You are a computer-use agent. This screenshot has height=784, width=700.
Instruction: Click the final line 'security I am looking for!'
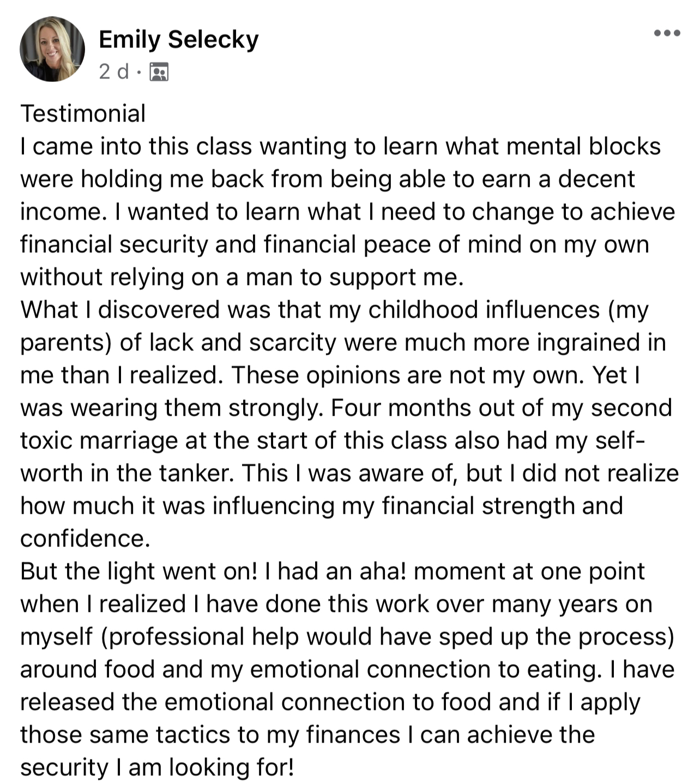pos(157,767)
